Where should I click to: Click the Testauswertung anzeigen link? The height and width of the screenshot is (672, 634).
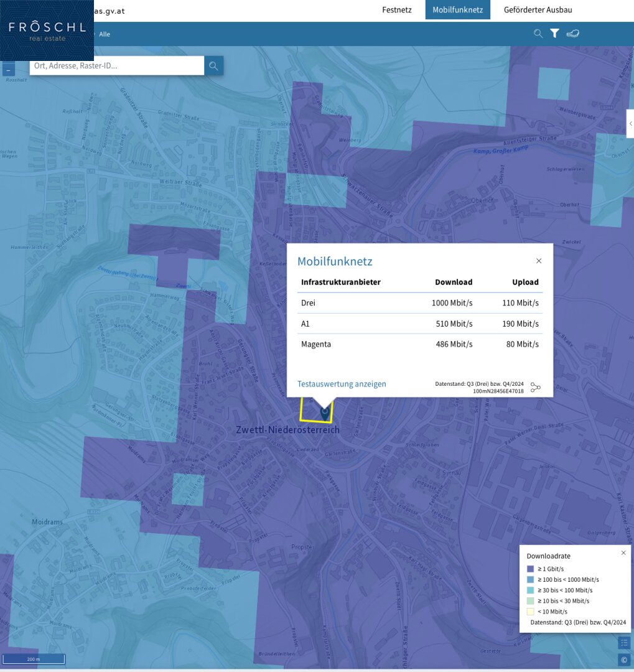[x=342, y=384]
